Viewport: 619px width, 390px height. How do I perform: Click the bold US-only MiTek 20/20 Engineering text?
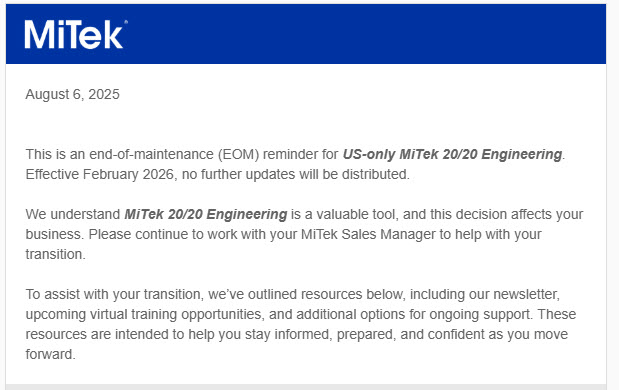pyautogui.click(x=452, y=154)
